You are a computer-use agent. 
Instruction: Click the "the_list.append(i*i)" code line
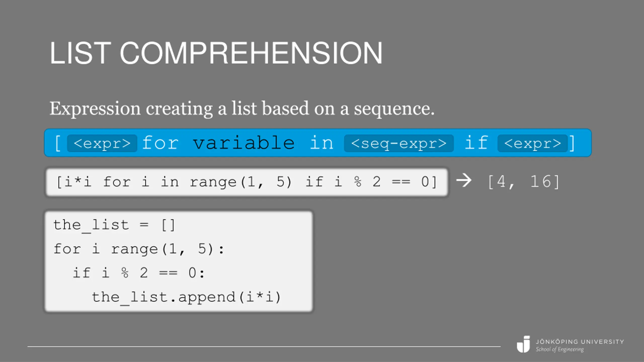[x=186, y=297]
